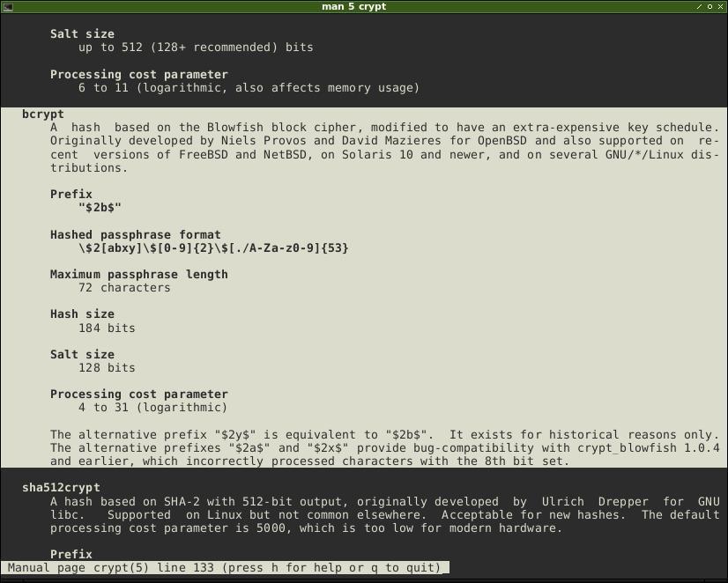Click the bcrypt hashed passphrase format regex
This screenshot has height=583, width=728.
coord(213,247)
